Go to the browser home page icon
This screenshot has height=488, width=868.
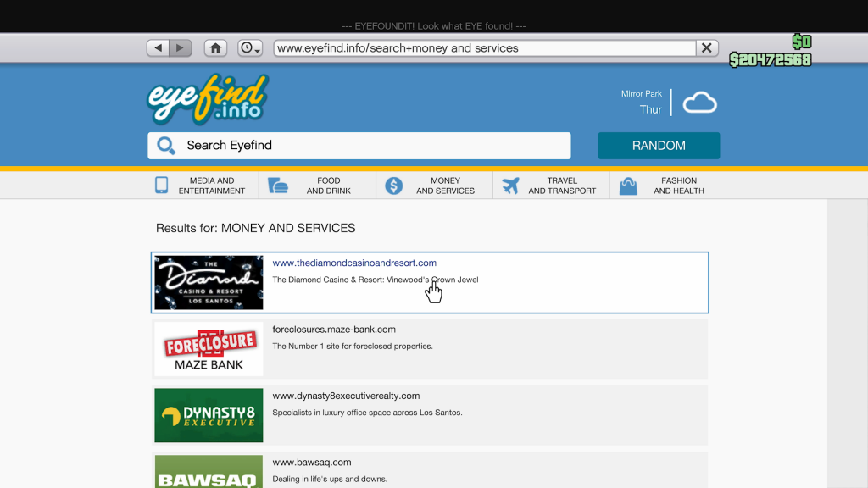coord(216,48)
